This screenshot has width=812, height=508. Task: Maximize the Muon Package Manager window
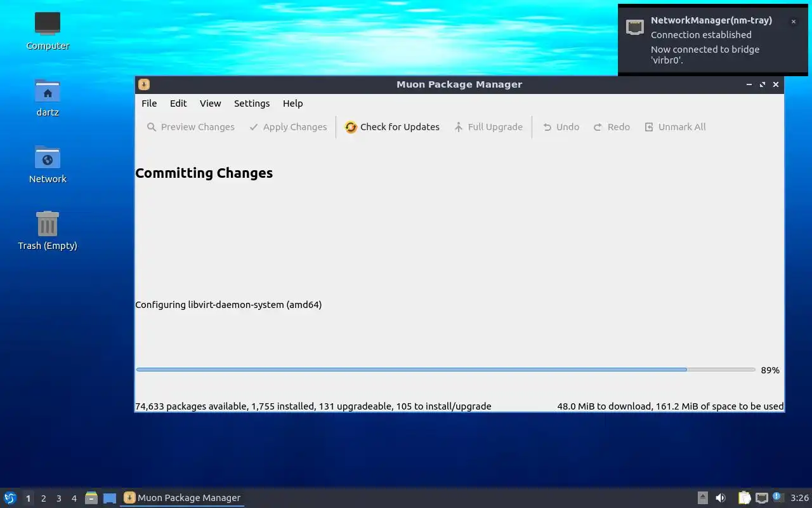coord(763,84)
